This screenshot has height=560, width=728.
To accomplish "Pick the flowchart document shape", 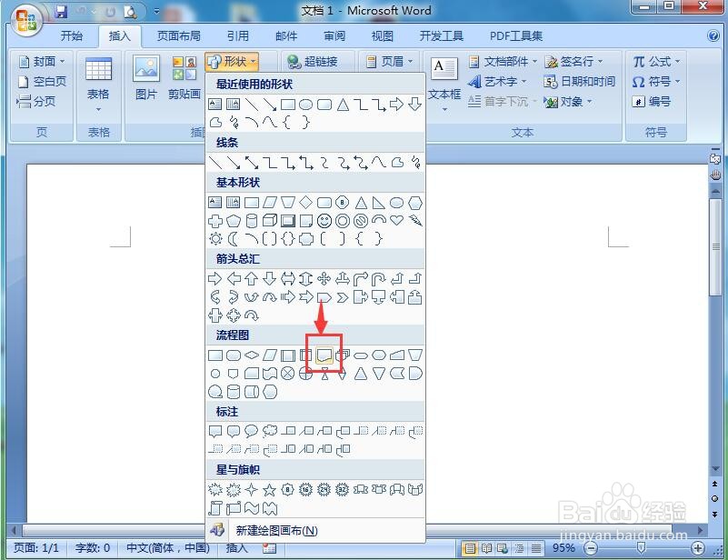I will [324, 355].
